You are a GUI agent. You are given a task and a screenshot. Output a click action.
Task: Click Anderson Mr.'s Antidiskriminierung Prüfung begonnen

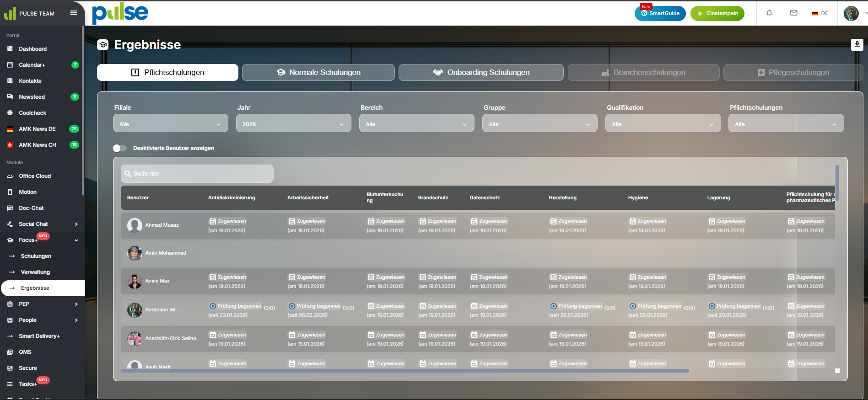(x=236, y=306)
